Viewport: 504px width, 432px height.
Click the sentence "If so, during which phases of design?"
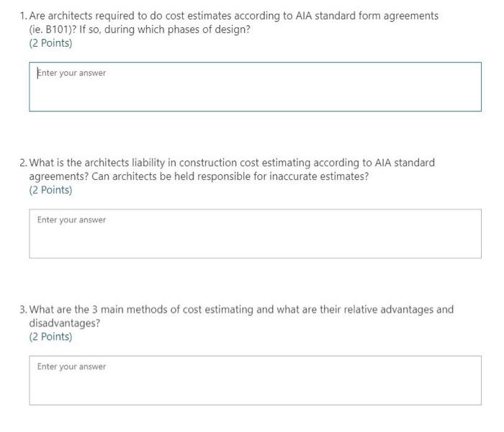point(165,30)
